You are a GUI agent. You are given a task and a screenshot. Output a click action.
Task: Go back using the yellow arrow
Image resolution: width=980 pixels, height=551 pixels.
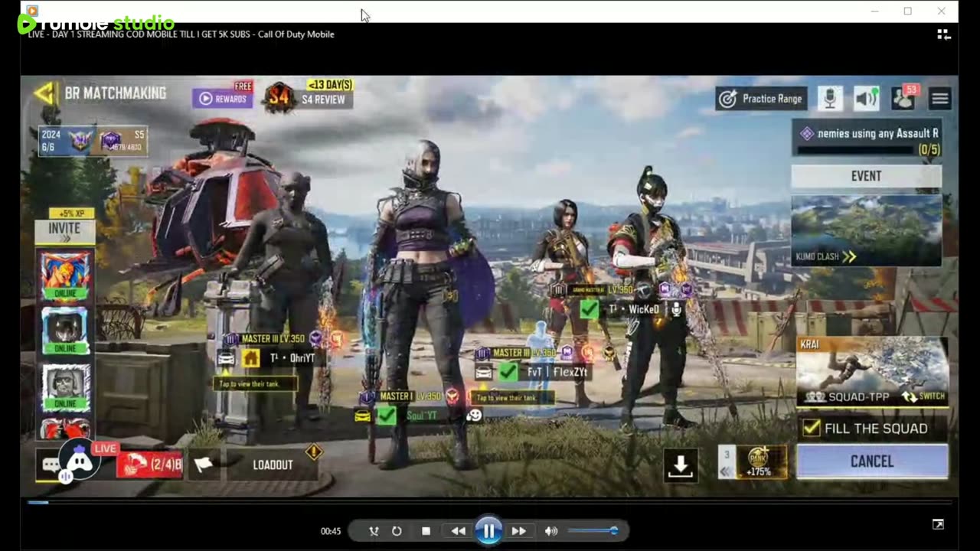45,93
